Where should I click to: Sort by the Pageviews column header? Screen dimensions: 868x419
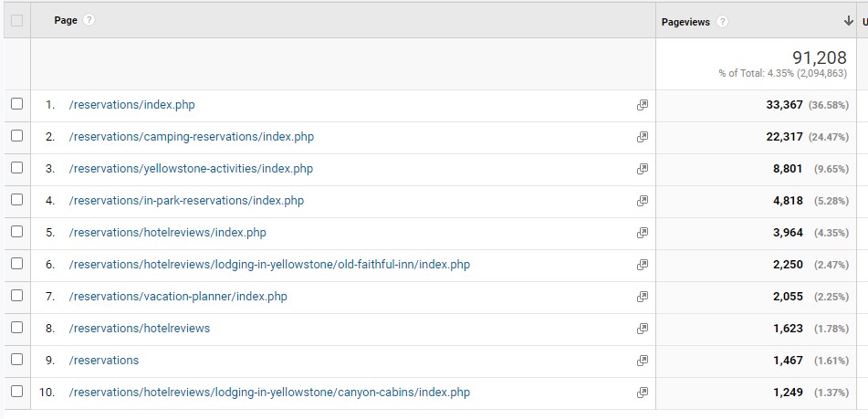point(685,22)
